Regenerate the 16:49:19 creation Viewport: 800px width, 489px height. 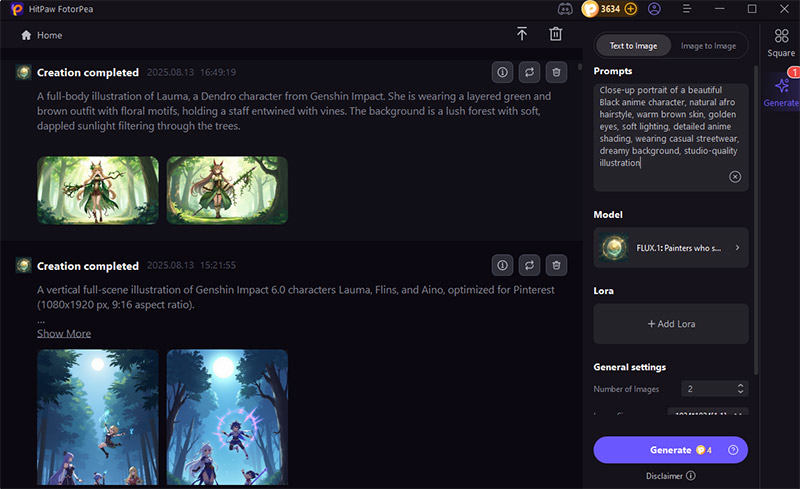click(x=529, y=72)
